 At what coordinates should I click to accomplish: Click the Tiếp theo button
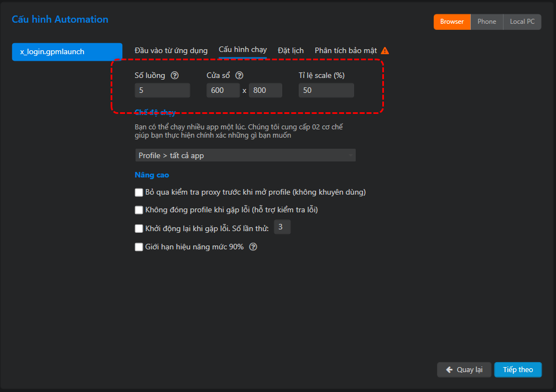(x=518, y=370)
